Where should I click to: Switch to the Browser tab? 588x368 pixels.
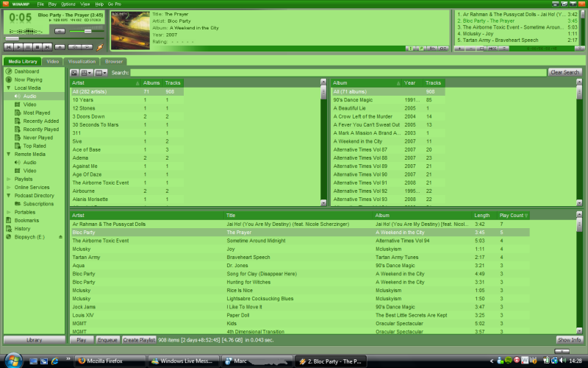[x=114, y=61]
